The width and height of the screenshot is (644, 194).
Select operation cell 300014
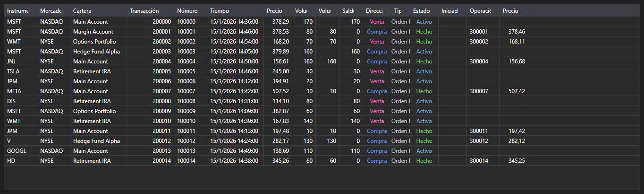[x=483, y=161]
